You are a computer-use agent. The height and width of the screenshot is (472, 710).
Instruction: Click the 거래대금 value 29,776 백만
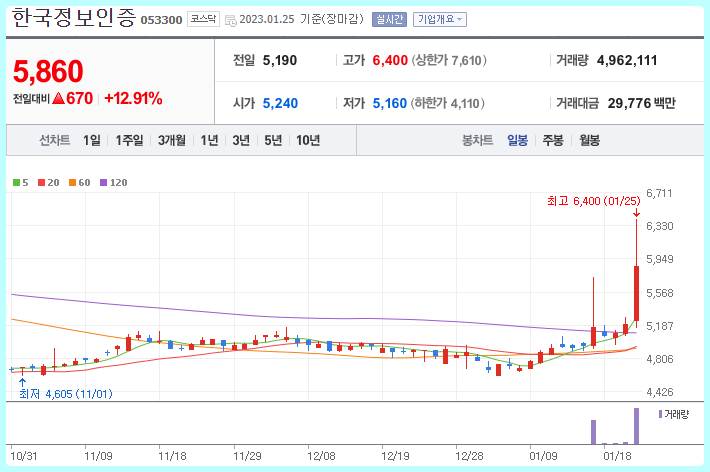(641, 103)
